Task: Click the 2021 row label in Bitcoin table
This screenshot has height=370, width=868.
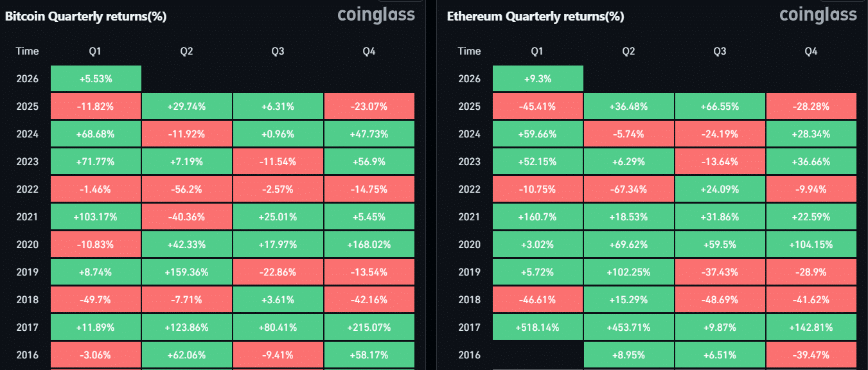Action: tap(28, 217)
